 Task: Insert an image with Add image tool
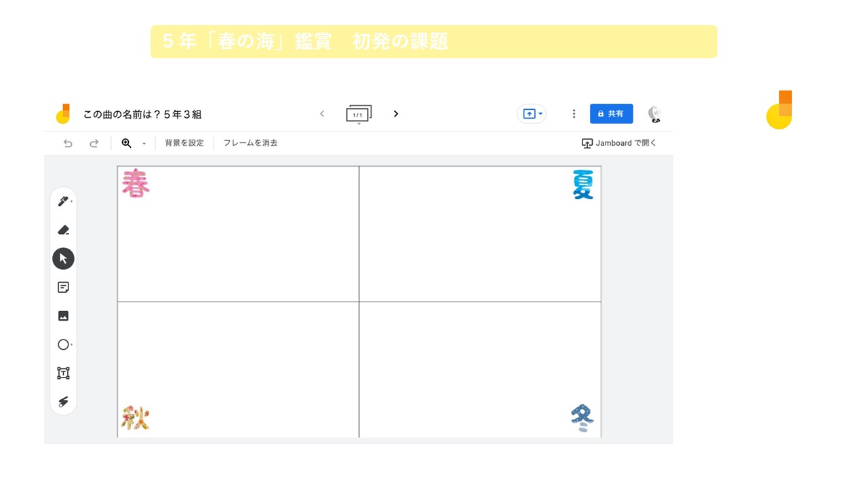coord(63,316)
